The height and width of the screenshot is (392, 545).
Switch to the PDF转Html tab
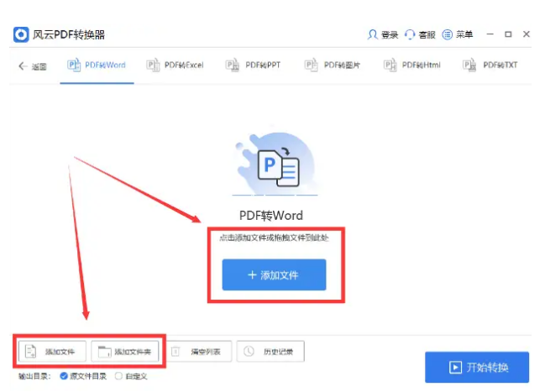coord(411,65)
